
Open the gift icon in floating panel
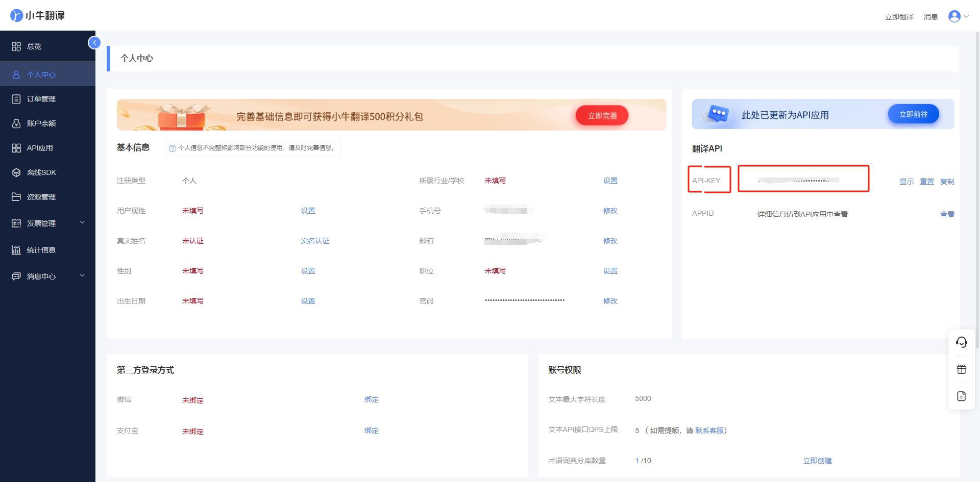point(962,369)
